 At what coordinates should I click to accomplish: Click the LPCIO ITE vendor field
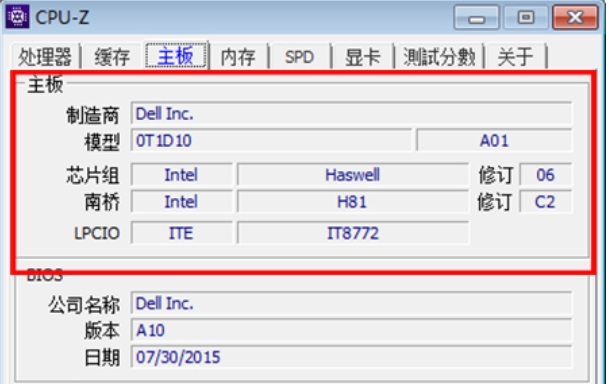pos(181,233)
